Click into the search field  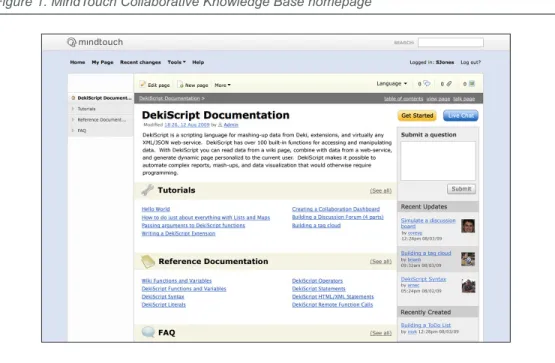click(x=451, y=42)
